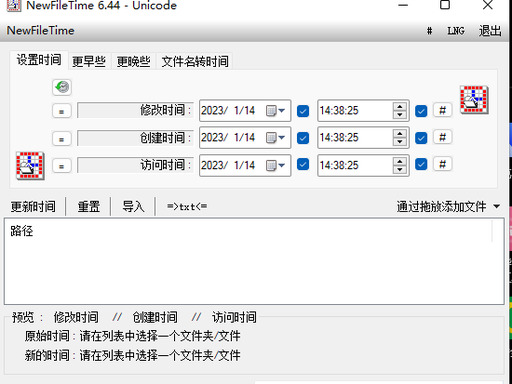512x384 pixels.
Task: Decrease the 修改时间 time with down arrow
Action: (x=400, y=115)
